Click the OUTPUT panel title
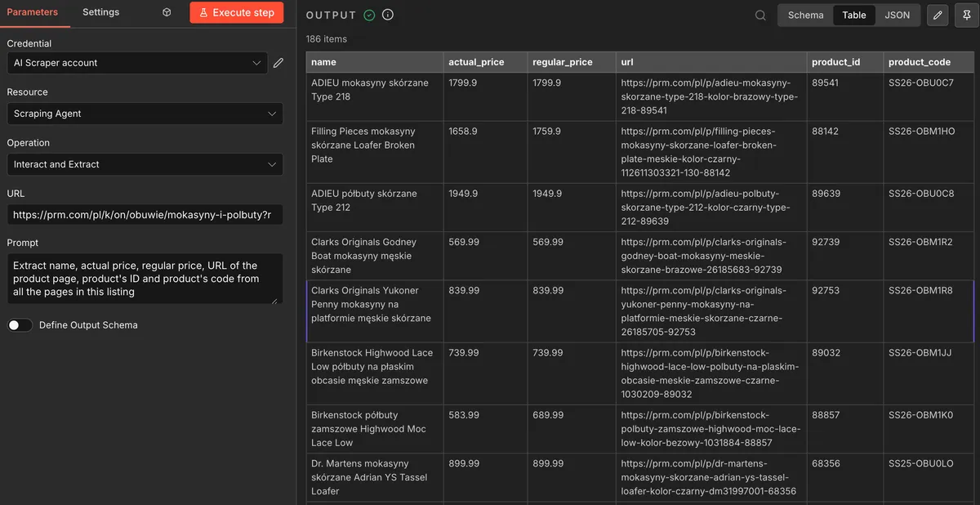Screen dimensions: 980x505 (x=331, y=15)
